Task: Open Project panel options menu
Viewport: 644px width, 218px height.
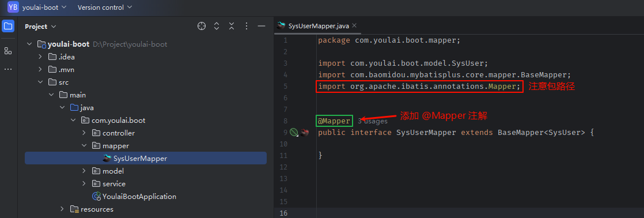Action: (247, 27)
